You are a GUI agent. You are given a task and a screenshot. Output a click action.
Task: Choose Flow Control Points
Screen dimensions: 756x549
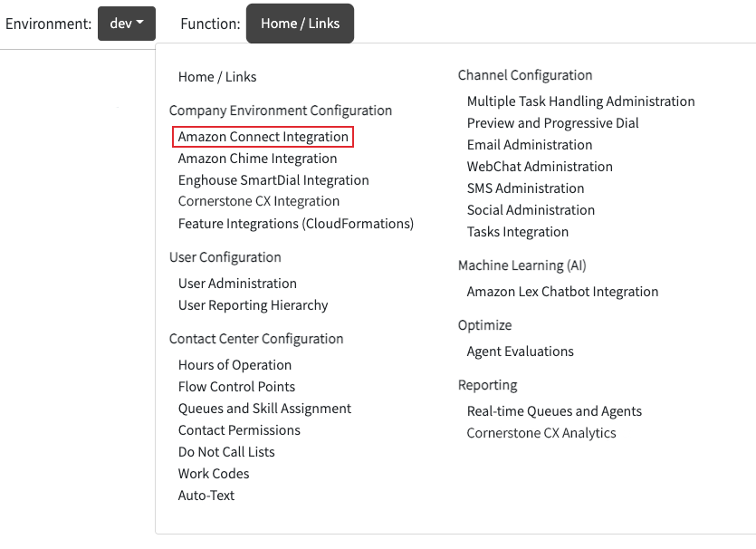236,387
